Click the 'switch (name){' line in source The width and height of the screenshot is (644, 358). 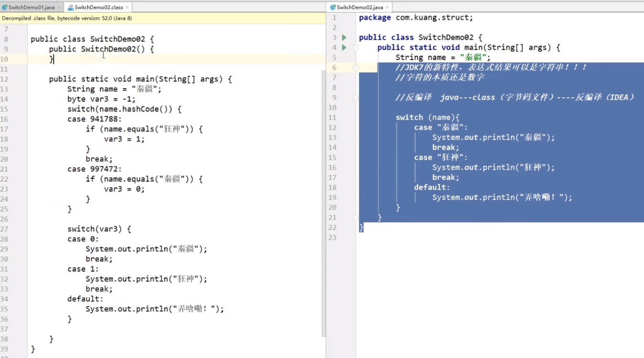(x=427, y=117)
